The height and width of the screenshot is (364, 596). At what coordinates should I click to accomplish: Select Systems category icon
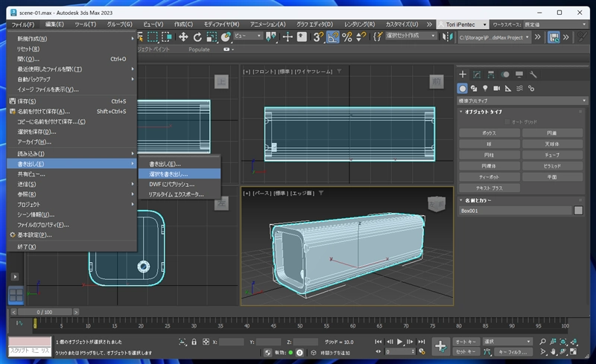point(531,89)
